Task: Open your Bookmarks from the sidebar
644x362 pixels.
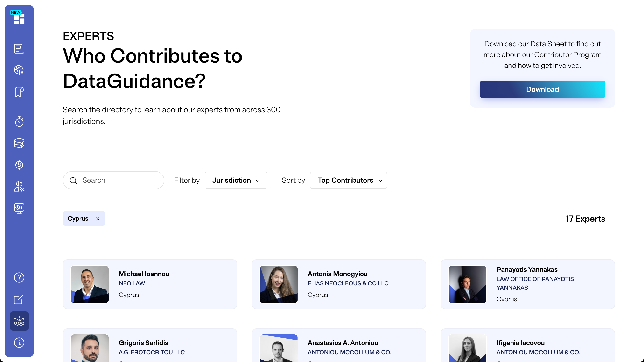Action: 19,92
